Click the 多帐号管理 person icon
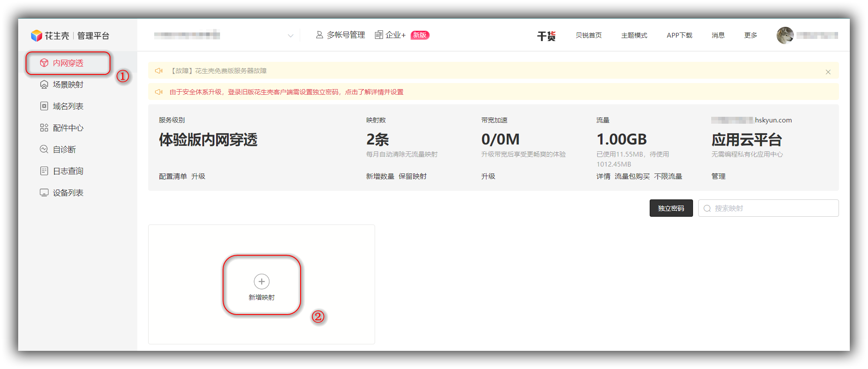 pyautogui.click(x=320, y=35)
